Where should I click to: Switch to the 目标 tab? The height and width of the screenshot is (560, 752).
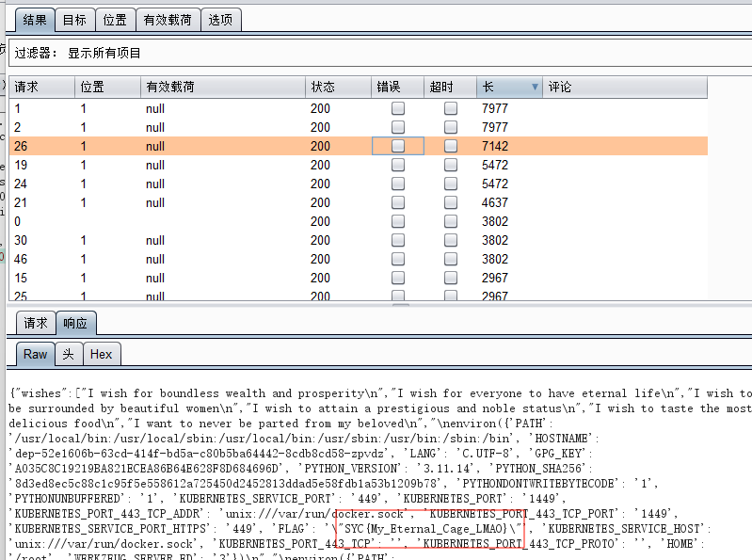pyautogui.click(x=75, y=19)
